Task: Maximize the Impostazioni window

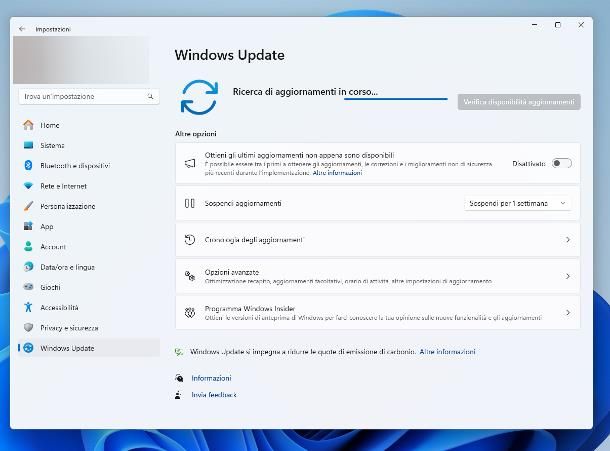Action: tap(558, 25)
